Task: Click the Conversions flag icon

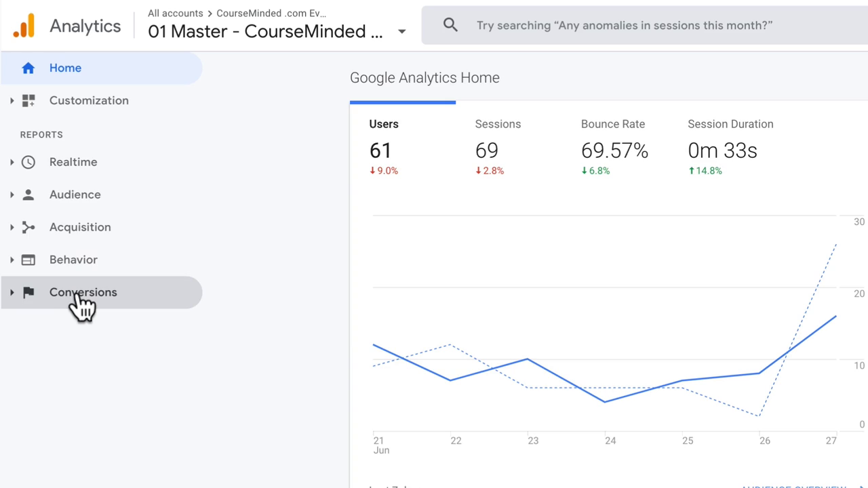Action: click(28, 292)
